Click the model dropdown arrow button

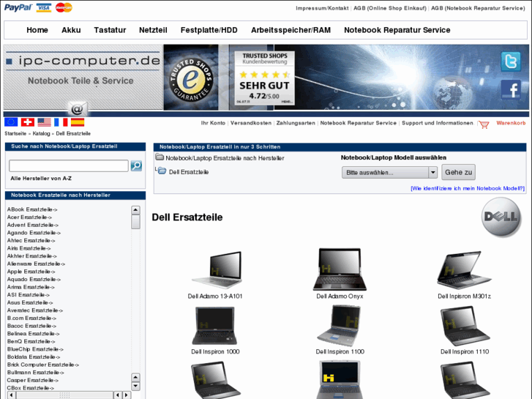433,173
